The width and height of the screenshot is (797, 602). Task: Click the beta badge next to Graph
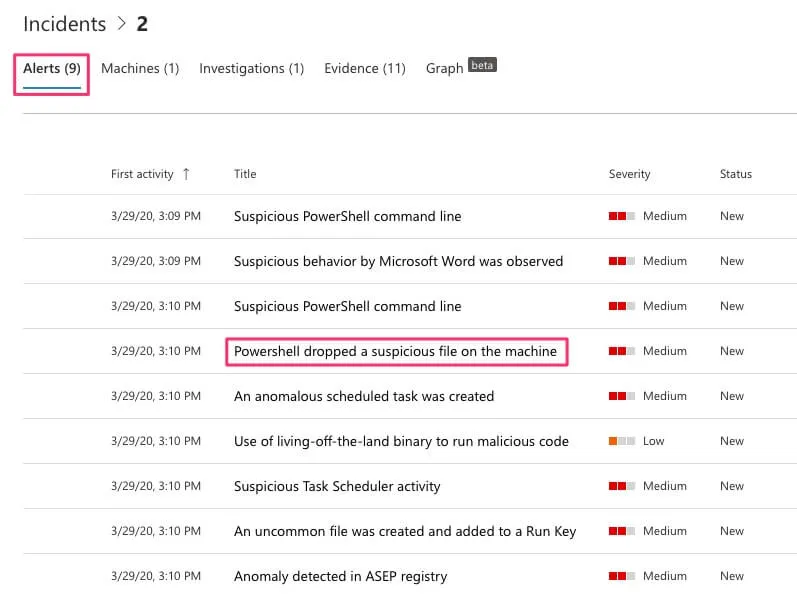click(x=482, y=66)
